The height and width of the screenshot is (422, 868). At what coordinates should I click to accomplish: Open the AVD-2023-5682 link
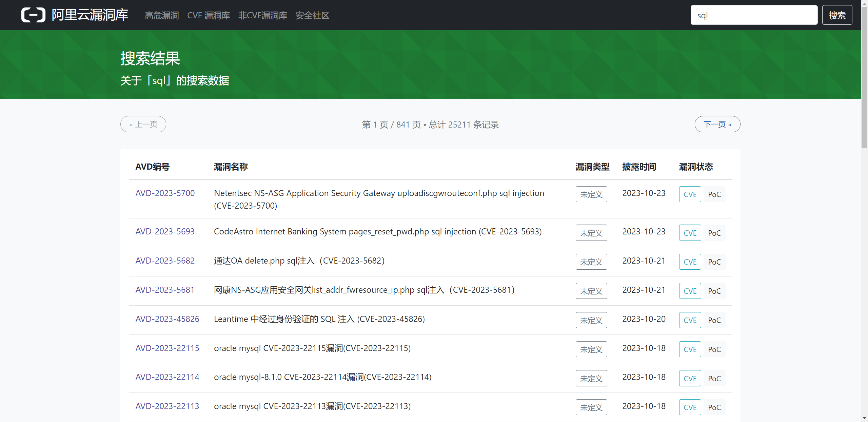165,261
